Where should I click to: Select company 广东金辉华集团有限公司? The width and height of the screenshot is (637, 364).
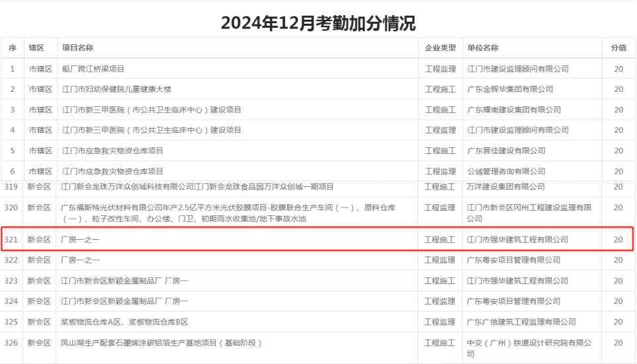pos(510,89)
